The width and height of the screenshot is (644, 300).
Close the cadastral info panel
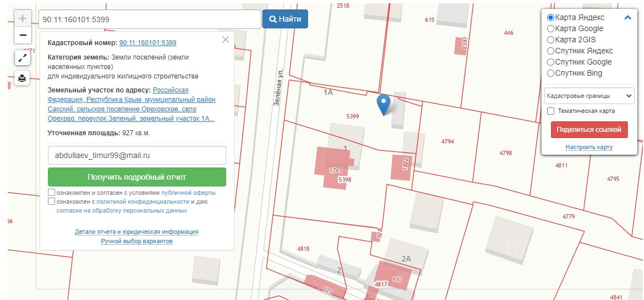[x=225, y=40]
